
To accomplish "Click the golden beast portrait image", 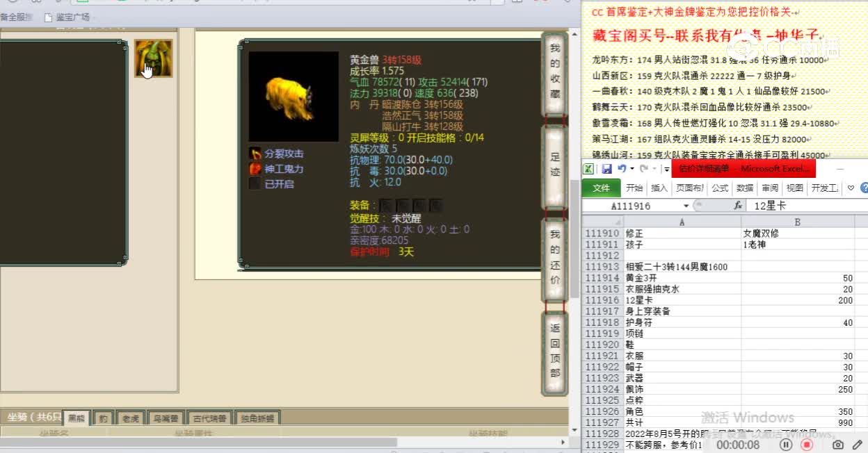I will 294,97.
